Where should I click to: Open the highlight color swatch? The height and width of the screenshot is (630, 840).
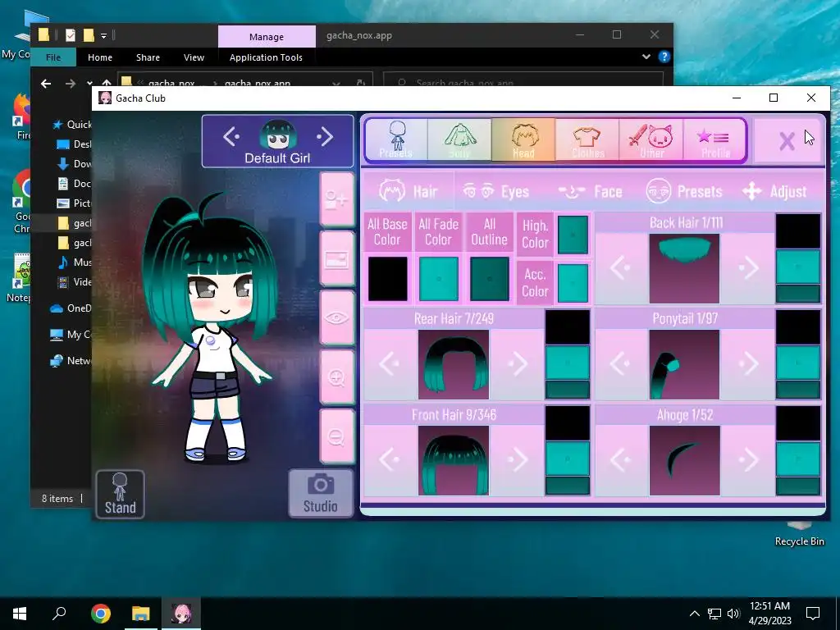[573, 235]
